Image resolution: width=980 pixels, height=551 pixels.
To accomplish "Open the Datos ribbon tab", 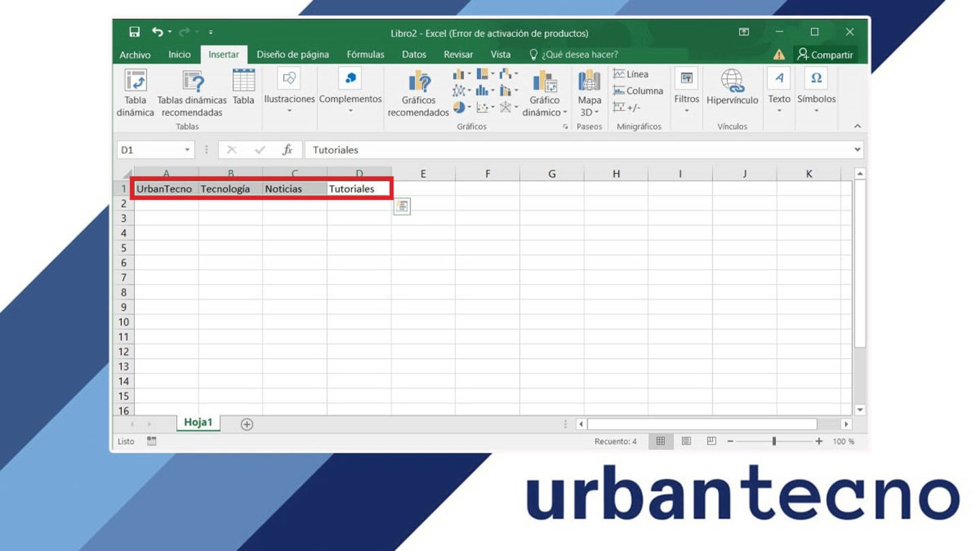I will coord(414,54).
